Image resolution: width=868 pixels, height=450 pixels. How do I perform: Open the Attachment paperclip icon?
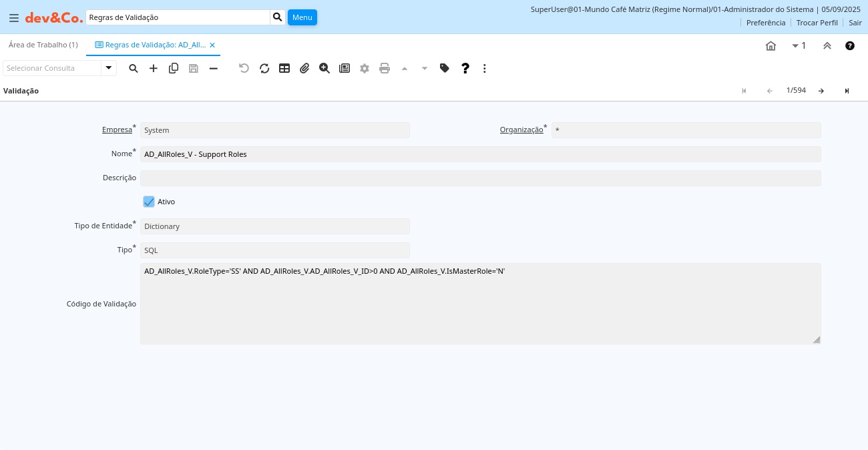point(304,68)
